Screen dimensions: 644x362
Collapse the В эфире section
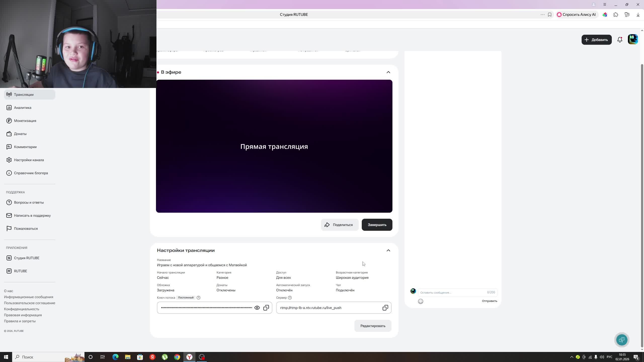click(x=388, y=72)
